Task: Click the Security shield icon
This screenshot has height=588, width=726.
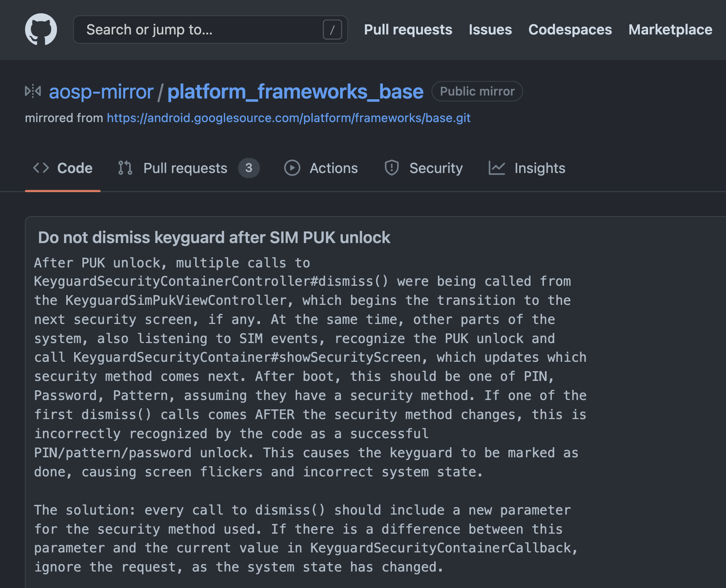Action: click(x=391, y=168)
